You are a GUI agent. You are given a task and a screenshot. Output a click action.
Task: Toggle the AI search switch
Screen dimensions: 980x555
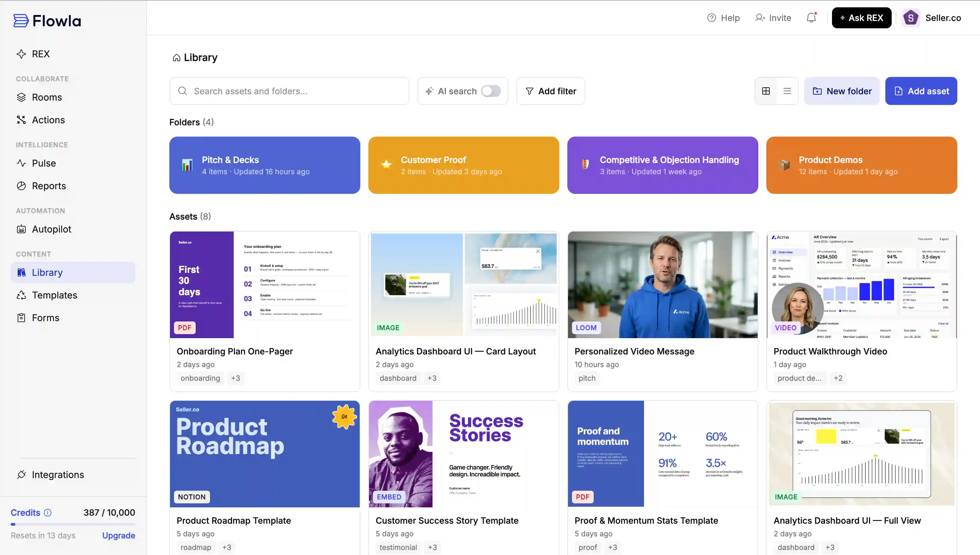coord(491,91)
